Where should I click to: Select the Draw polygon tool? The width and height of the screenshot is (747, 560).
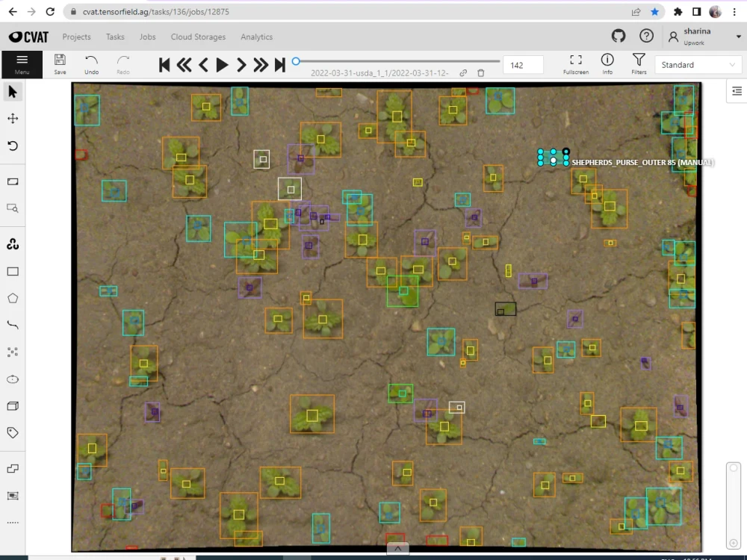pyautogui.click(x=12, y=298)
